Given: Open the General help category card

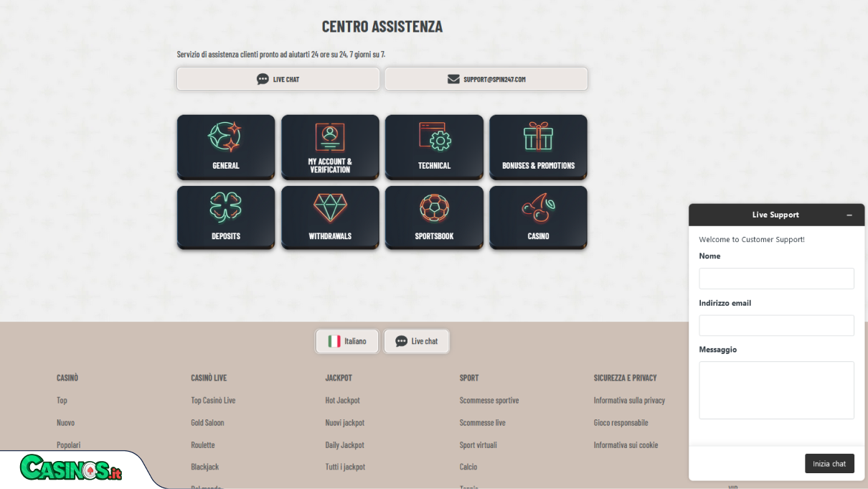Looking at the screenshot, I should 226,146.
